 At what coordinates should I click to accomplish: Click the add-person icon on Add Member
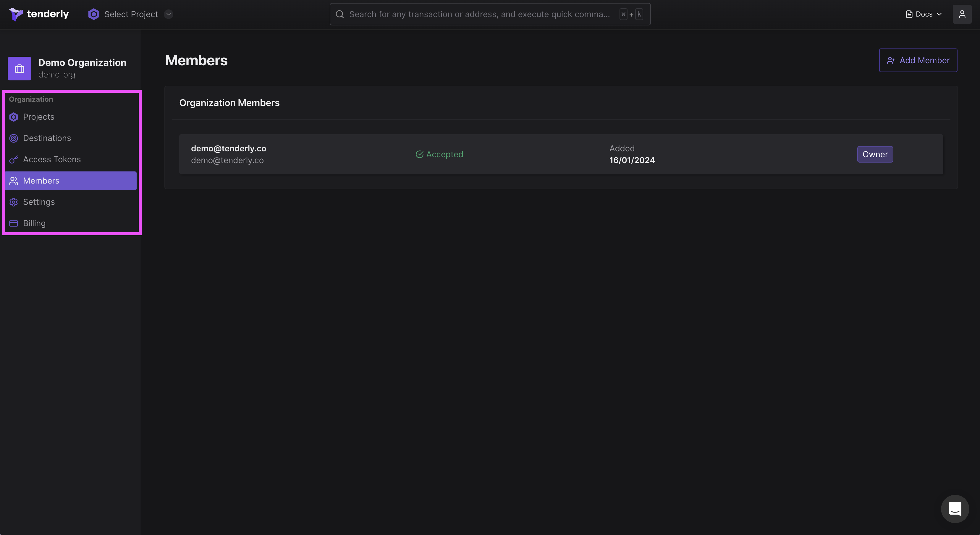click(891, 60)
